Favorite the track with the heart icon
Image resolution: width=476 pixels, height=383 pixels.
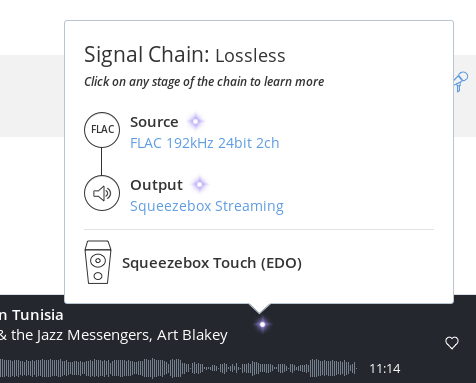(452, 343)
